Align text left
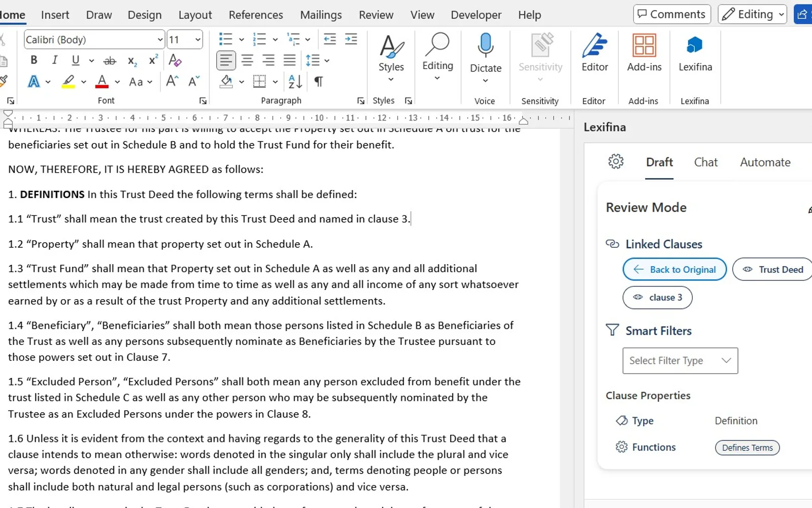 tap(226, 60)
